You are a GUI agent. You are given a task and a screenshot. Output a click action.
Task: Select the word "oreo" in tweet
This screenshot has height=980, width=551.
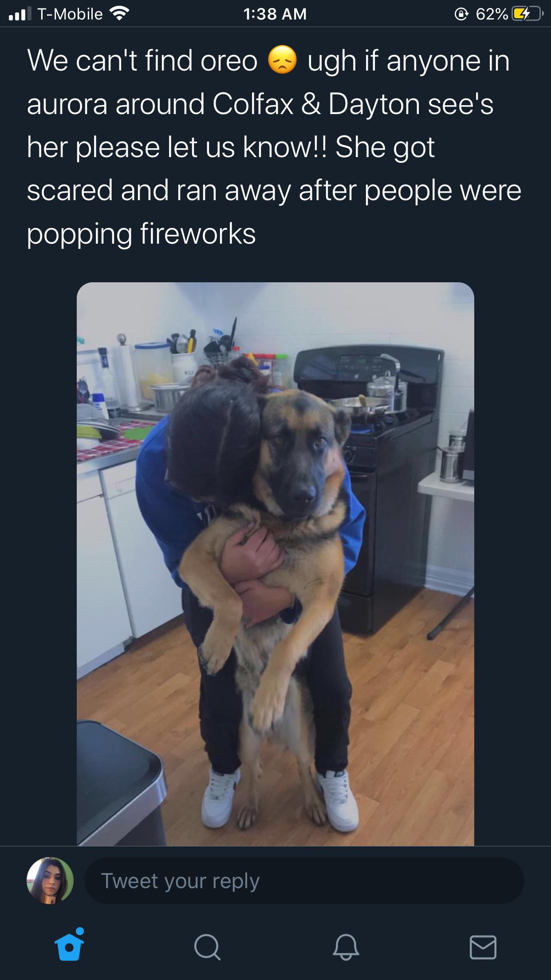coord(229,61)
